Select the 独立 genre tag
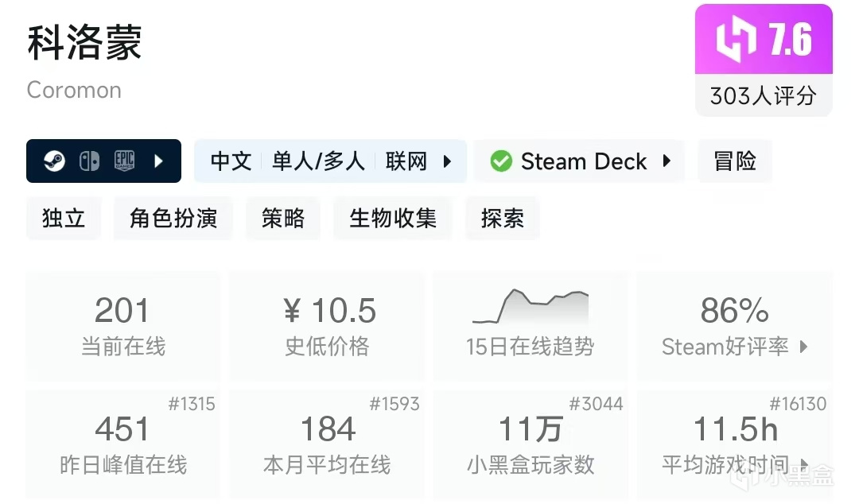This screenshot has height=504, width=859. click(x=64, y=218)
